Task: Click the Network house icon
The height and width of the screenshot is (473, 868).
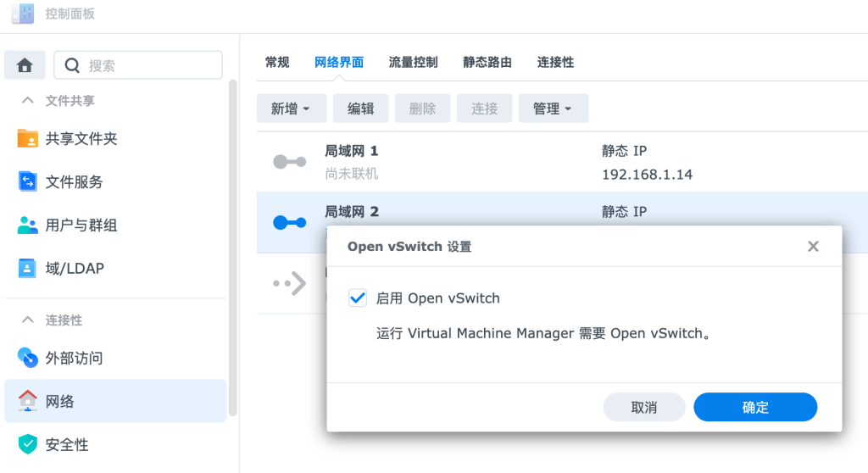Action: [28, 400]
